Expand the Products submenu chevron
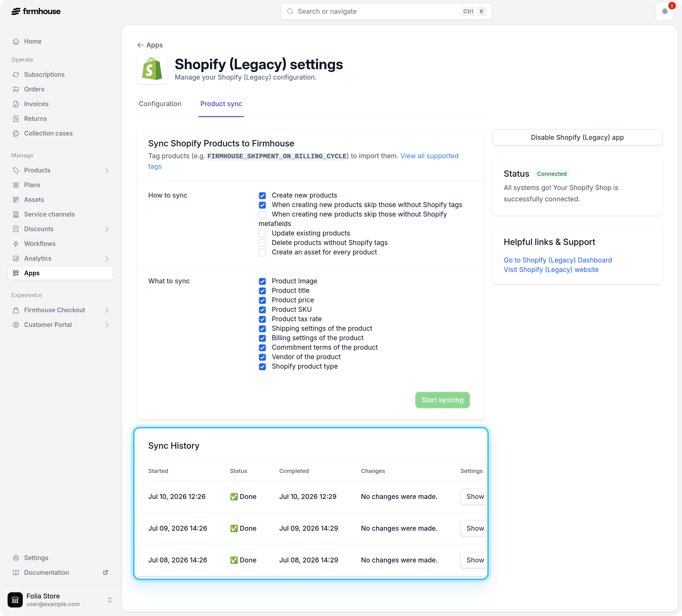Viewport: 682px width, 616px height. pos(107,171)
